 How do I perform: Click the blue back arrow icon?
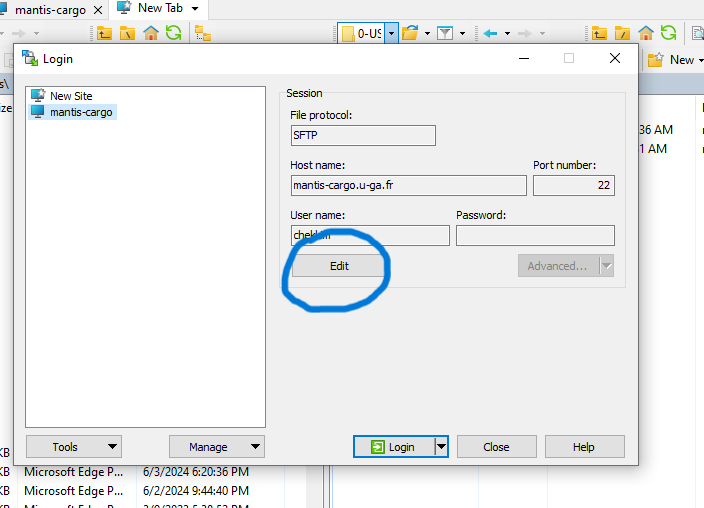[x=491, y=33]
